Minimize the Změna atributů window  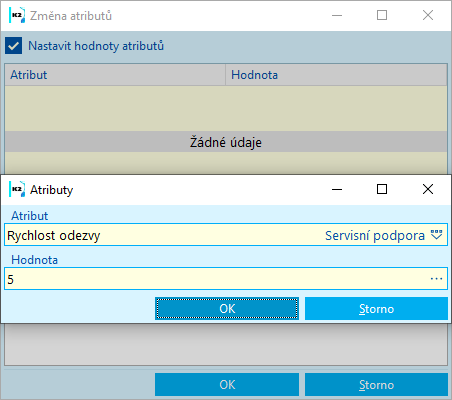point(337,15)
